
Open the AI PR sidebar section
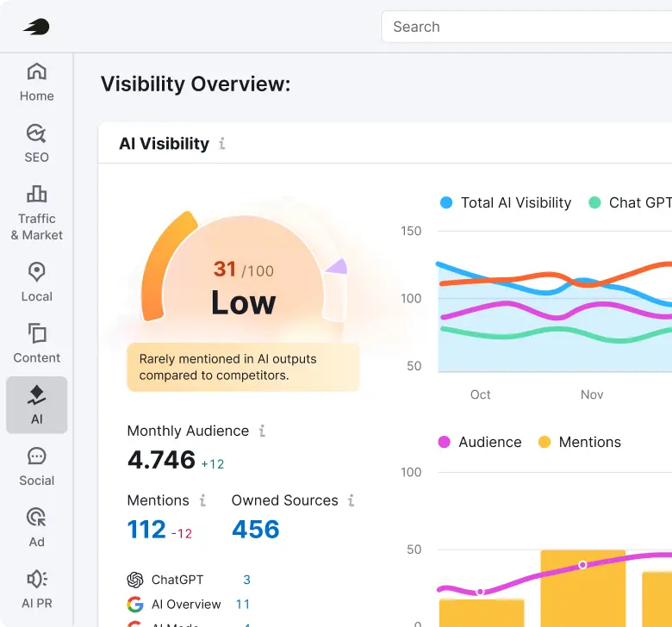36,589
